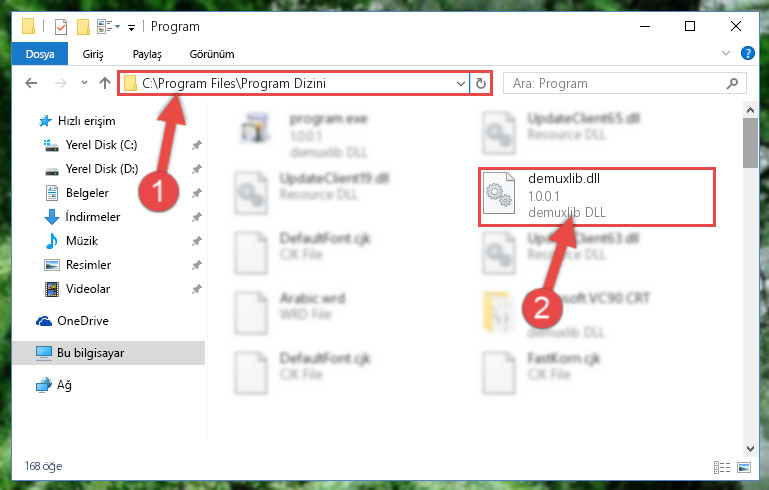This screenshot has width=769, height=490.
Task: Expand the address bar history dropdown
Action: tap(461, 84)
